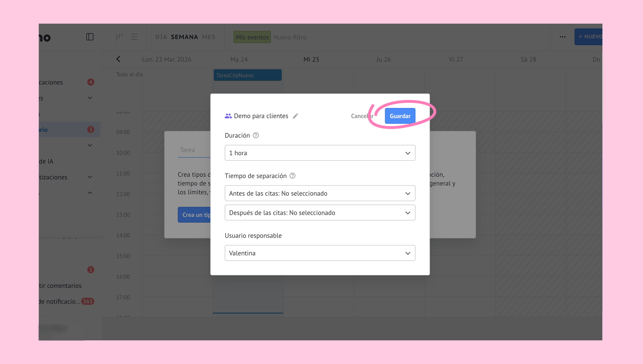Image resolution: width=643 pixels, height=364 pixels.
Task: Go to the previous week with the arrow
Action: click(x=118, y=59)
